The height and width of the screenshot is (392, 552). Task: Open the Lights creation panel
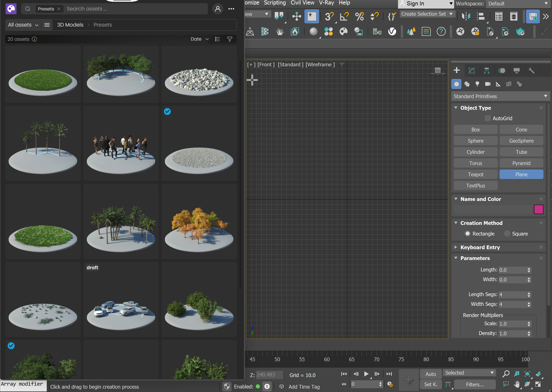(477, 84)
